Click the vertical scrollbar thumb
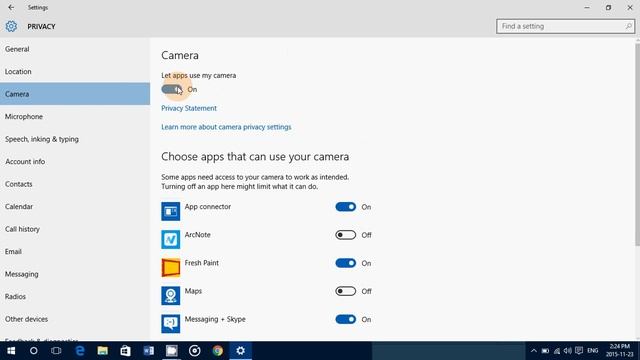Screen dimensions: 640x360 tap(638, 144)
